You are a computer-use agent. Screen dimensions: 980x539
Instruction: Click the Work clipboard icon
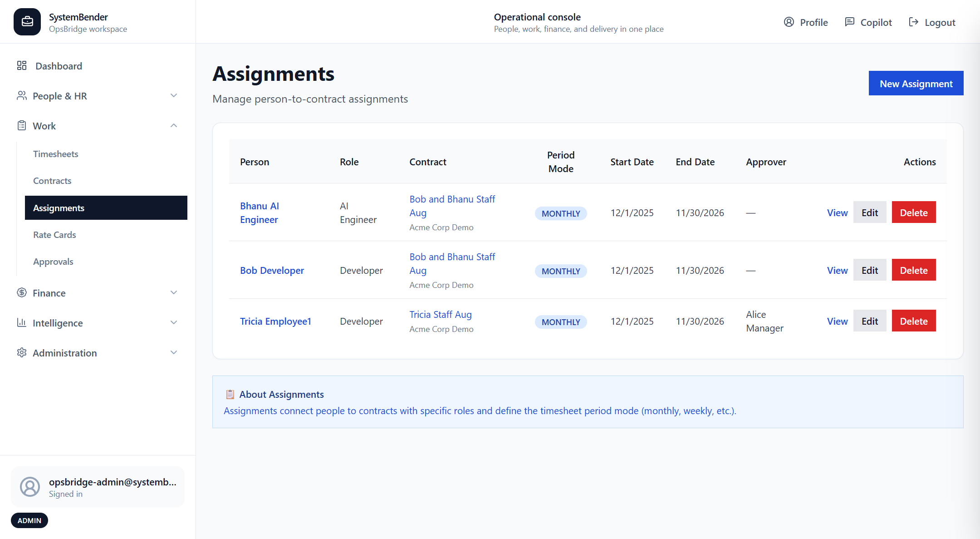coord(22,126)
